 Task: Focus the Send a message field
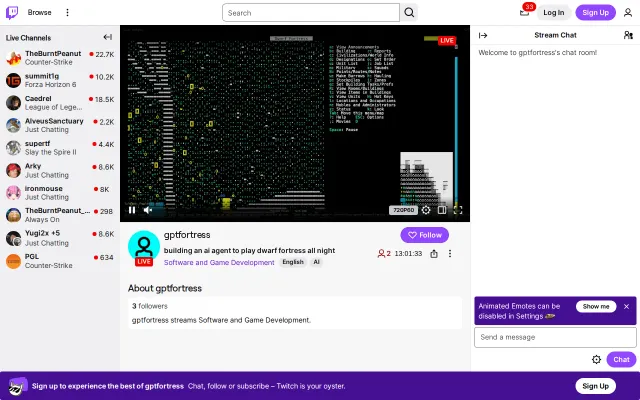(x=555, y=337)
